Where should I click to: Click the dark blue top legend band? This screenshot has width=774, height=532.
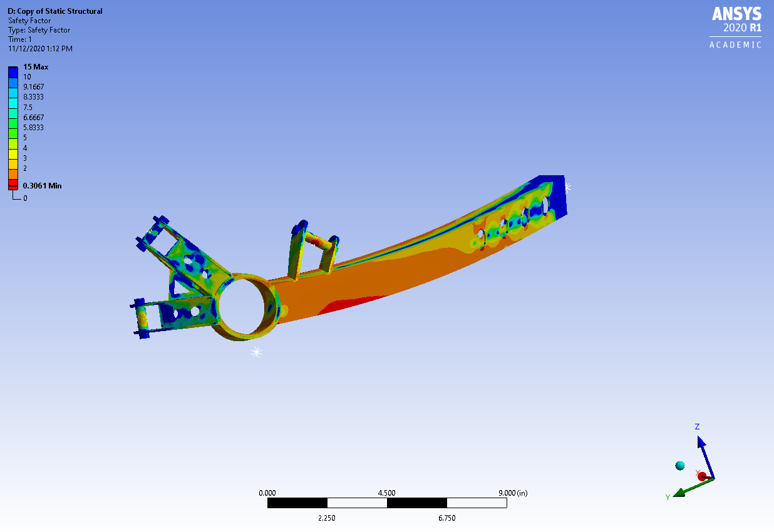tap(13, 72)
